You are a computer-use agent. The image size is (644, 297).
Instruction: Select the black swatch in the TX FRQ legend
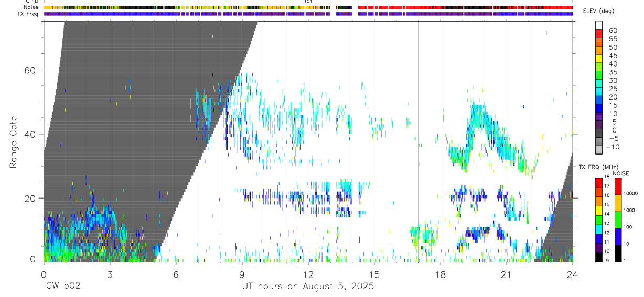click(x=599, y=257)
